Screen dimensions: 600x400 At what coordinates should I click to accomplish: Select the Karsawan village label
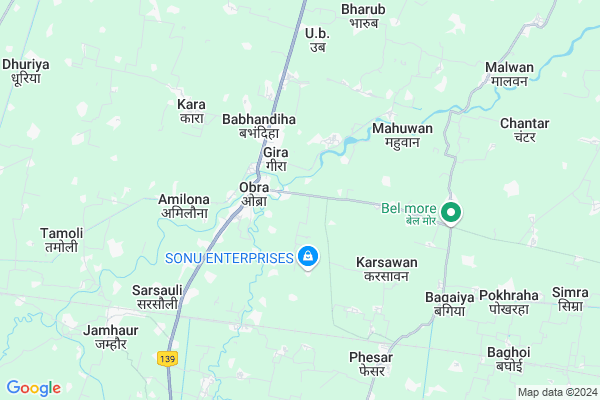(x=386, y=269)
